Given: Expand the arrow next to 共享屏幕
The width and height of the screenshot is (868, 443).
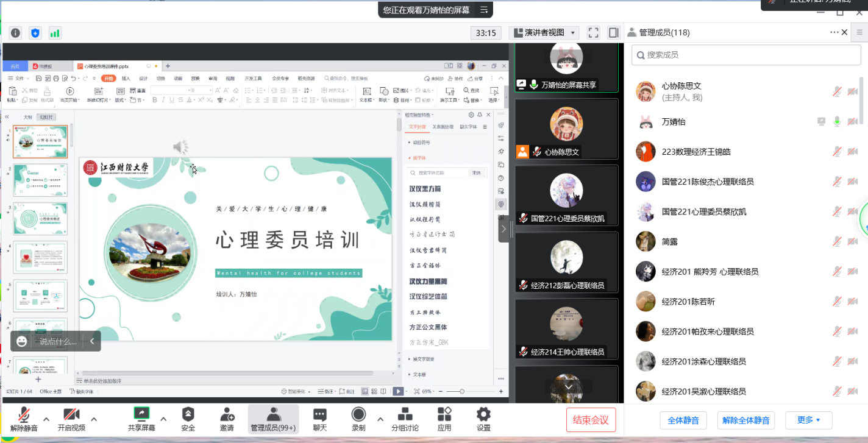Looking at the screenshot, I should [163, 419].
